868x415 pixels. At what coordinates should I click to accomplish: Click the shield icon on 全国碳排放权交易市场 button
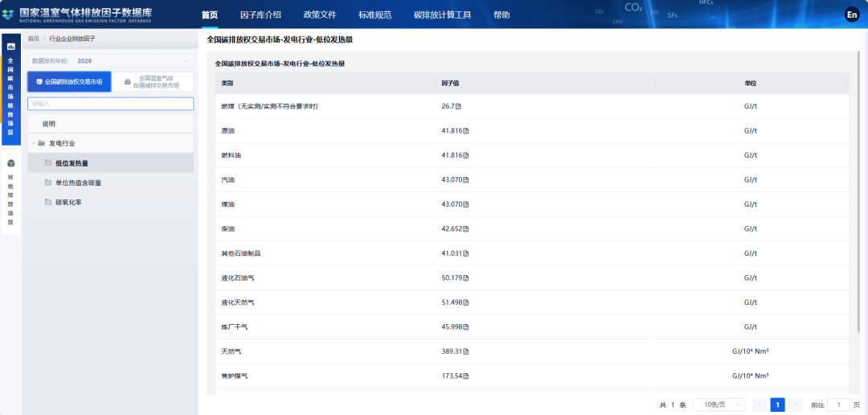point(39,81)
